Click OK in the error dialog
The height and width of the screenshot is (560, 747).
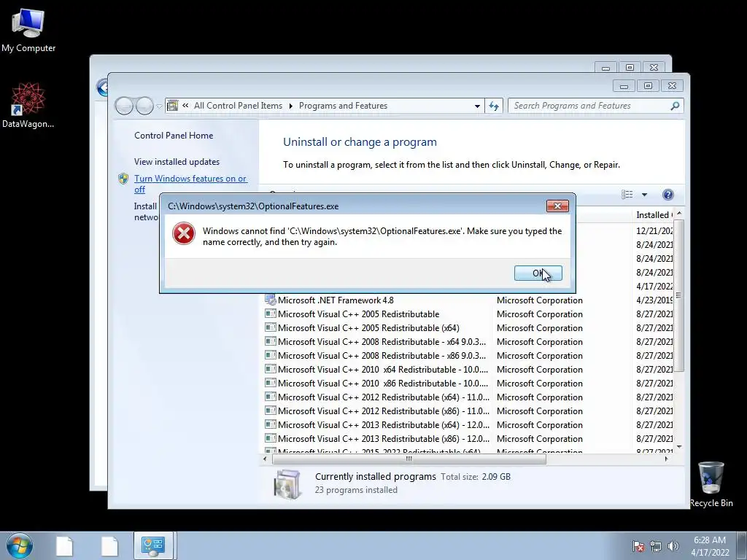point(538,273)
